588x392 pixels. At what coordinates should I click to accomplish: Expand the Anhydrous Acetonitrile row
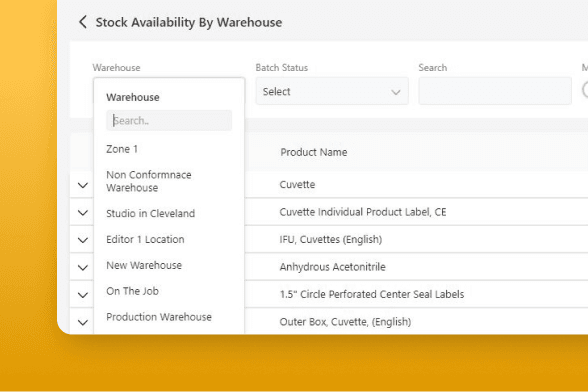coord(83,267)
